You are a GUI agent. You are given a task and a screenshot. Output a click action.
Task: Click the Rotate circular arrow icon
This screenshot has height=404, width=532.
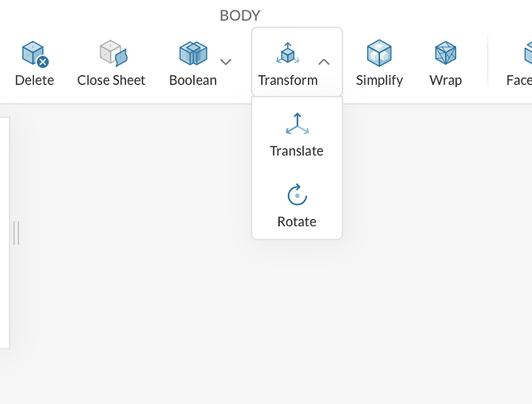pos(297,196)
